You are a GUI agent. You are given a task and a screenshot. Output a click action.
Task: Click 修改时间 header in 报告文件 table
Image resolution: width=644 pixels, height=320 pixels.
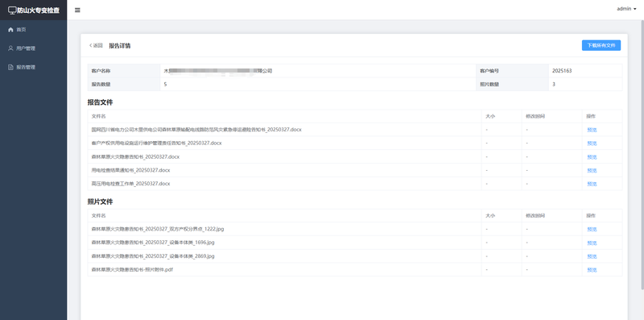(x=535, y=116)
